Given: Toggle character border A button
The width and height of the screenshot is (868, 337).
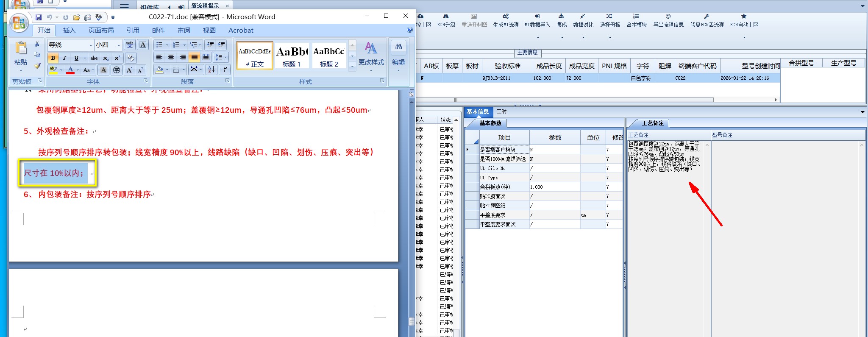Looking at the screenshot, I should click(143, 45).
